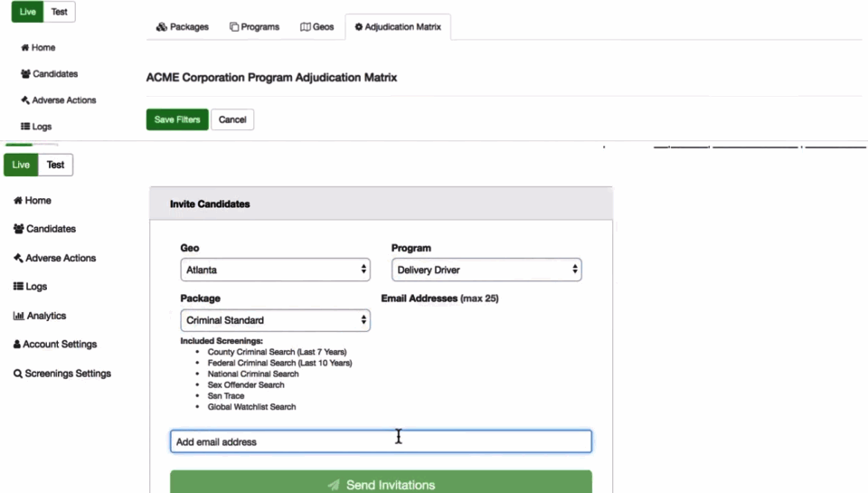This screenshot has height=493, width=868.
Task: Open the Program dropdown showing Delivery Driver
Action: point(486,270)
